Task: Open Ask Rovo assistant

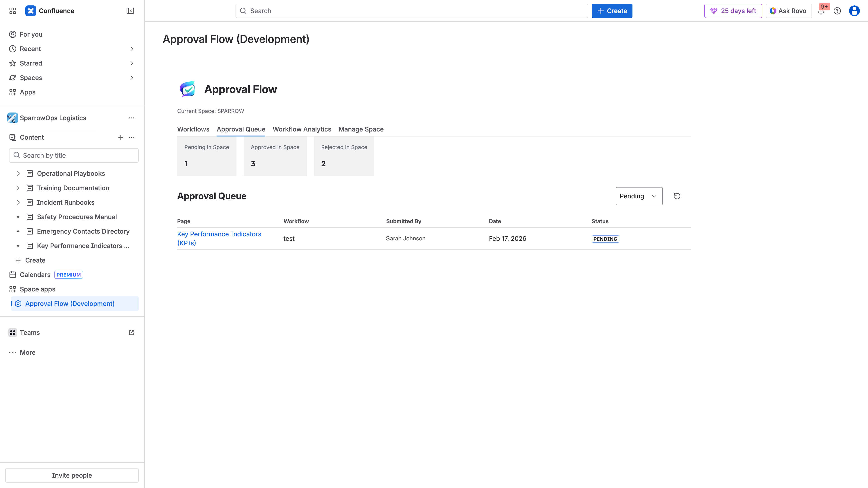Action: (x=788, y=11)
